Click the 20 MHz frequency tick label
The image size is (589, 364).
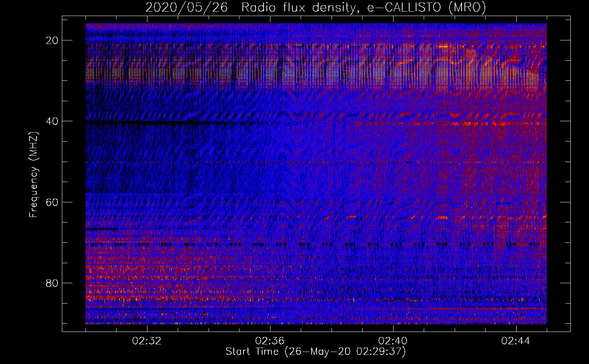point(52,40)
